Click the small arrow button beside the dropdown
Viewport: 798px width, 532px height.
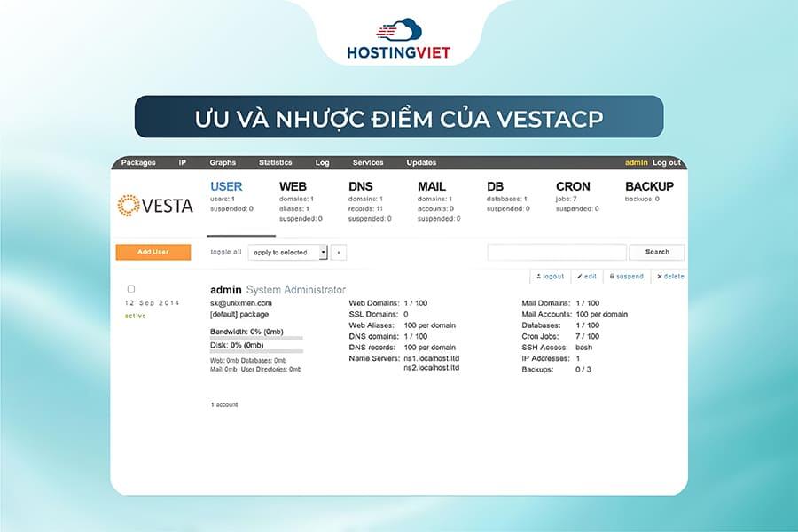337,252
